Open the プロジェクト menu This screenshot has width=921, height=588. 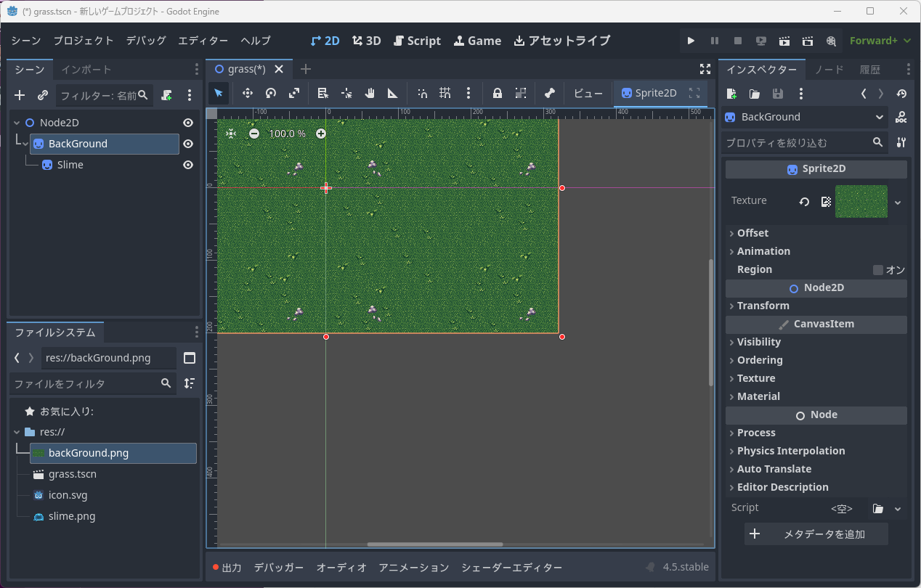click(84, 41)
